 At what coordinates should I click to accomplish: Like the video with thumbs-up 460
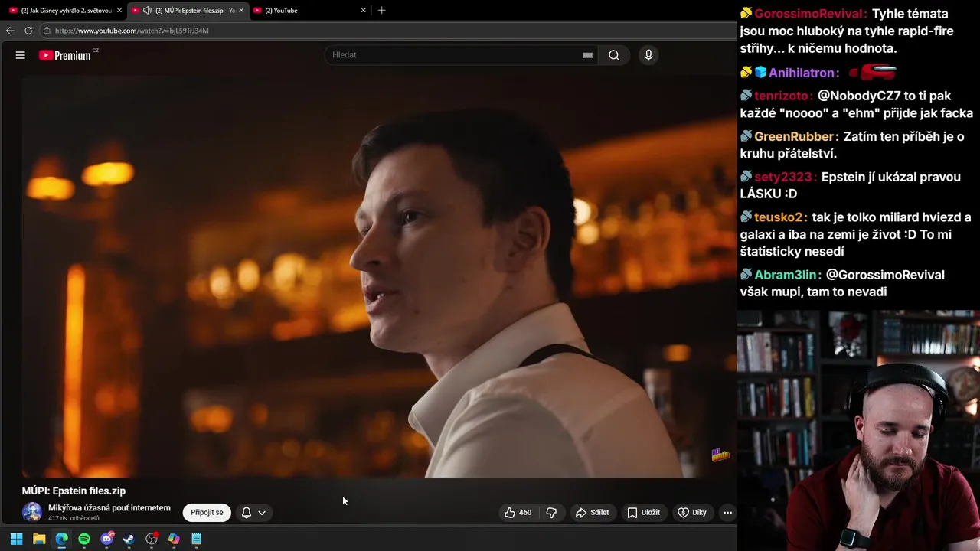click(x=518, y=513)
